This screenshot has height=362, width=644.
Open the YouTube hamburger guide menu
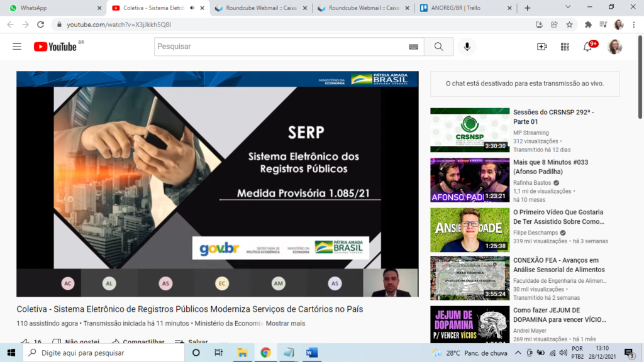(x=17, y=47)
